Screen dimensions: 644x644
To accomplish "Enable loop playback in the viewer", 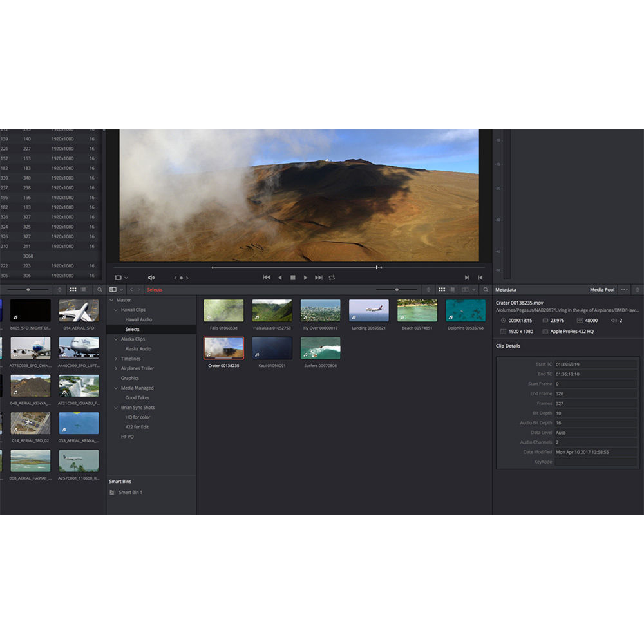I will point(332,277).
